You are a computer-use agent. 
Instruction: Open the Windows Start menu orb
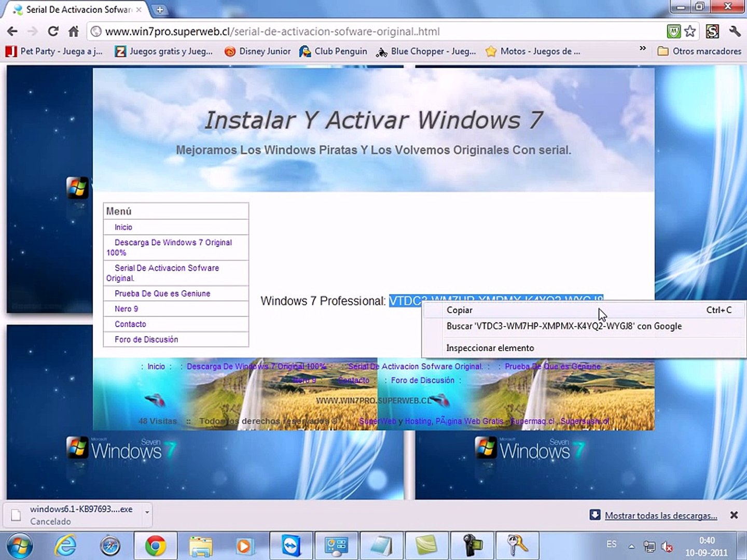click(20, 546)
